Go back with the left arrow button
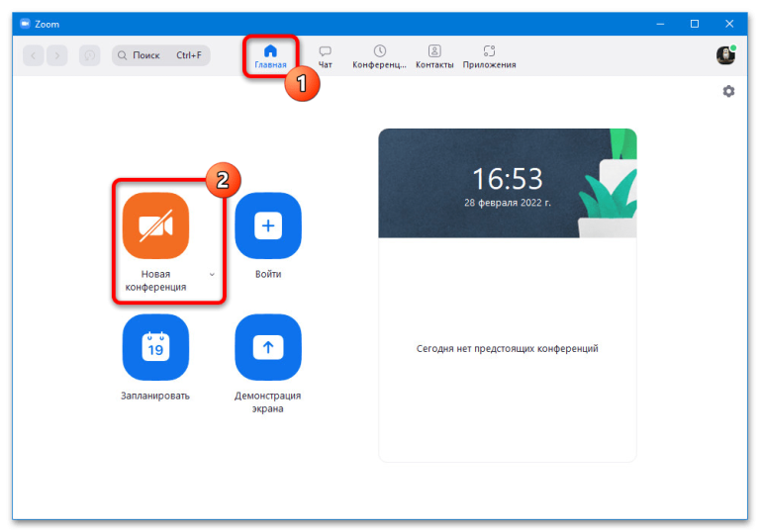 34,55
